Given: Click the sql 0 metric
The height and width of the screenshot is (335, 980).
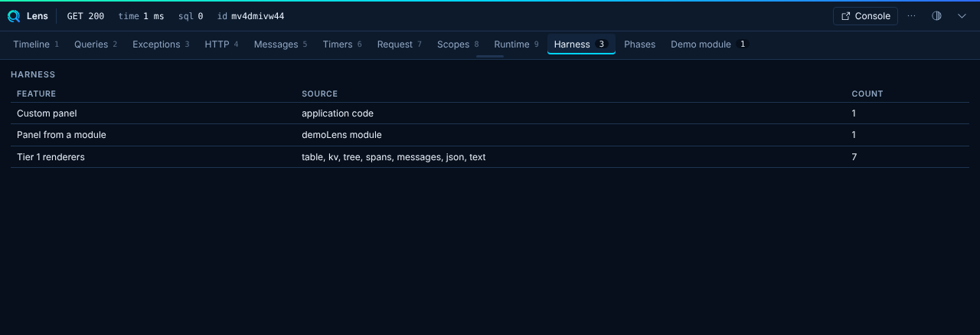Looking at the screenshot, I should [x=191, y=16].
